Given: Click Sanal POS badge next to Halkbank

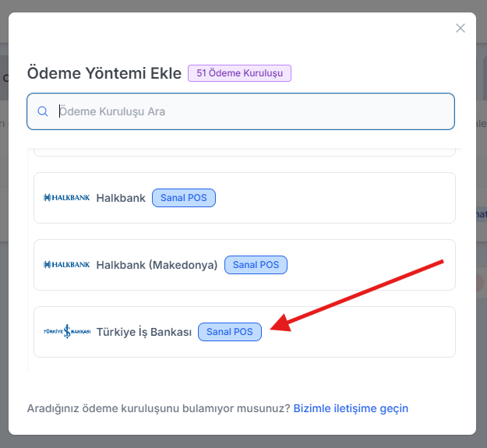Looking at the screenshot, I should [184, 198].
